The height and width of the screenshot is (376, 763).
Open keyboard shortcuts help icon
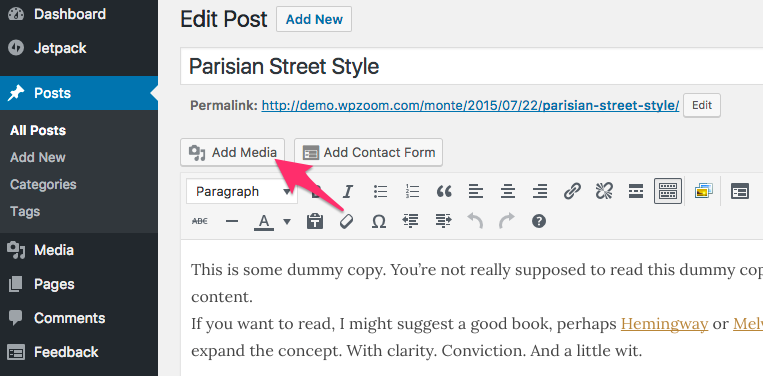point(538,221)
